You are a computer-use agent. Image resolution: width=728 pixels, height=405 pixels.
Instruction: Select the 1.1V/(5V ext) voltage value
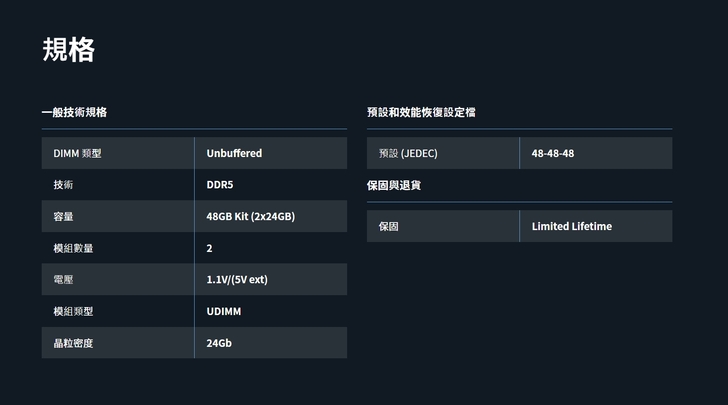click(237, 279)
